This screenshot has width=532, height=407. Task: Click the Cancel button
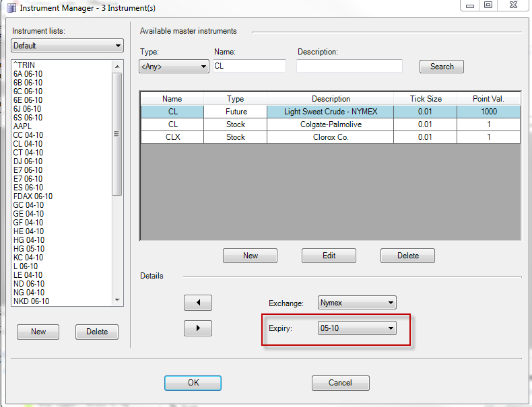pyautogui.click(x=340, y=383)
